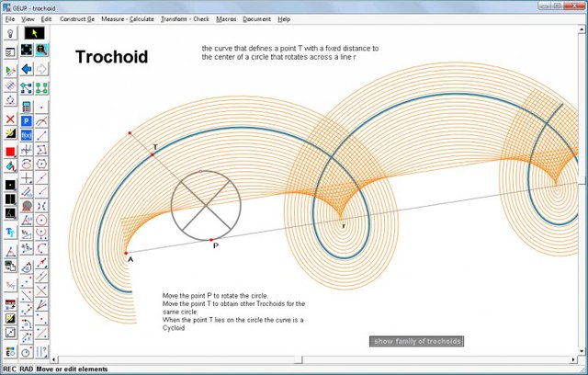Click the Trochoid title text
Screen dimensions: 588x375
(x=112, y=57)
